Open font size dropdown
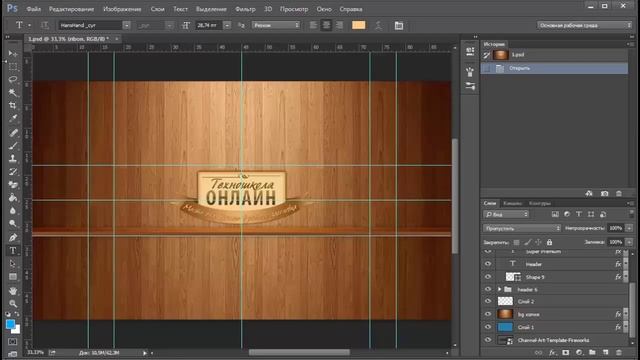 point(227,25)
